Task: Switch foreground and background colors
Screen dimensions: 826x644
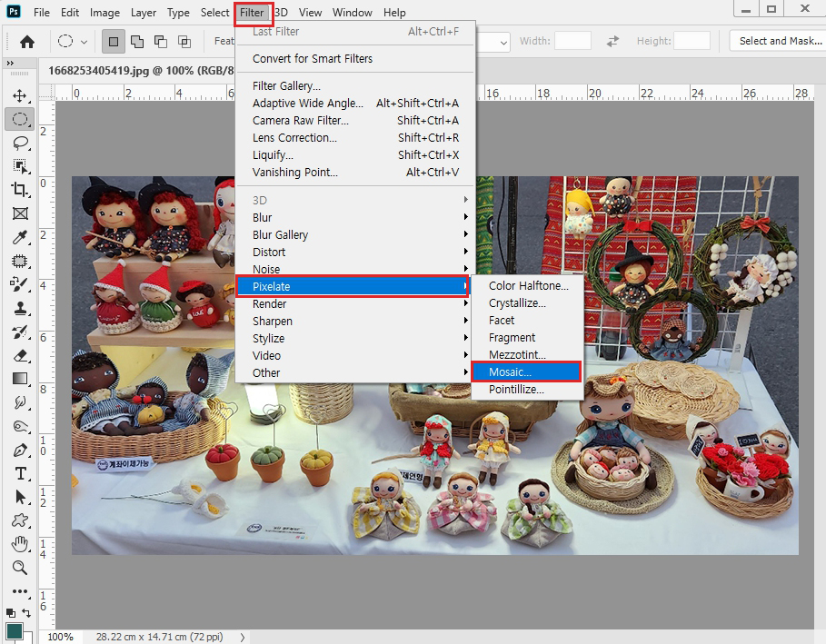Action: coord(26,613)
